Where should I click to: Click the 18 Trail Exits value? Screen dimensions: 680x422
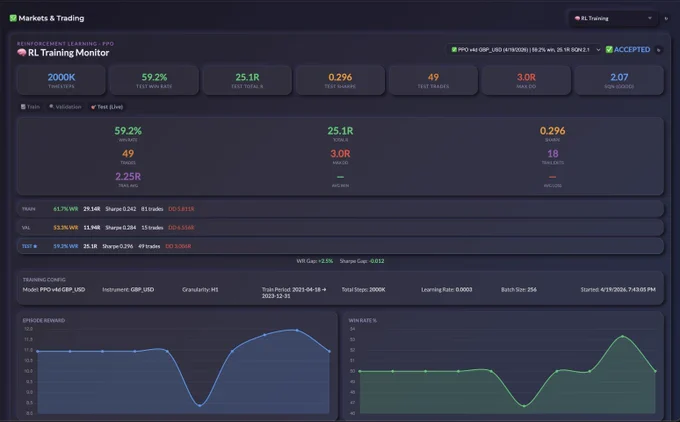pos(552,154)
